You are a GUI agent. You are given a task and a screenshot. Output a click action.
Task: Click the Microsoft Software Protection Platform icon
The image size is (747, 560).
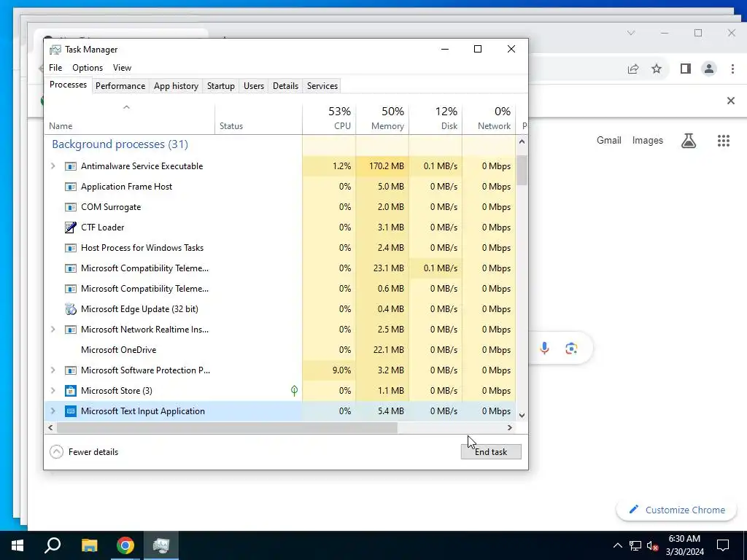[x=71, y=370]
